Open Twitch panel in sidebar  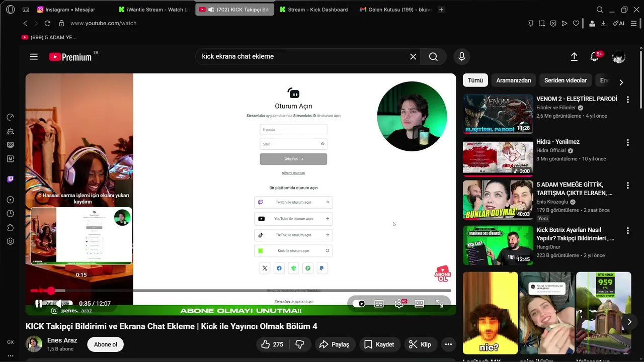11,179
